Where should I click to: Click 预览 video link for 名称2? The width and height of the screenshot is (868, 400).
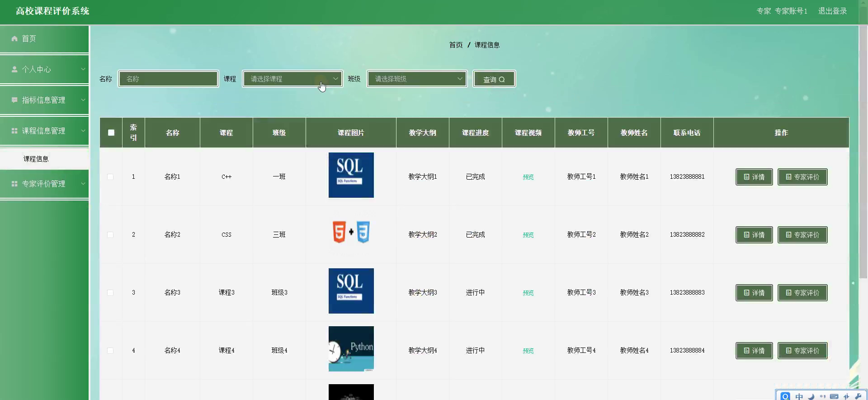(528, 235)
